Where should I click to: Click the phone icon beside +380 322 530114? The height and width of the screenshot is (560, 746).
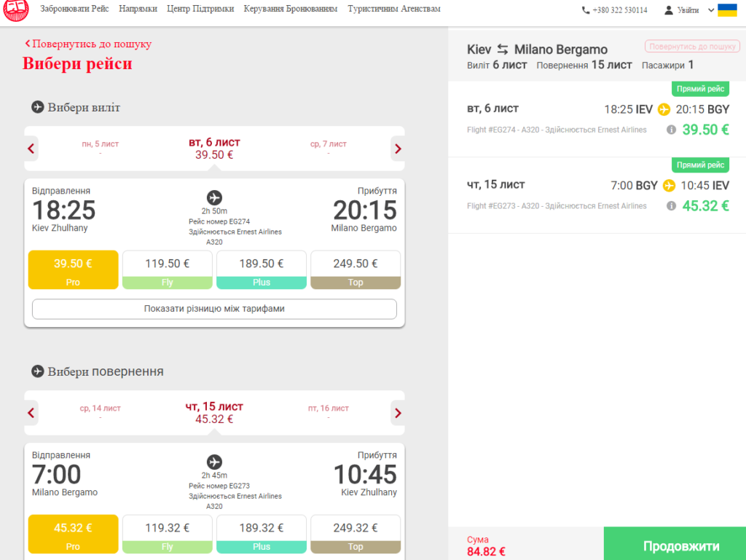pos(586,10)
